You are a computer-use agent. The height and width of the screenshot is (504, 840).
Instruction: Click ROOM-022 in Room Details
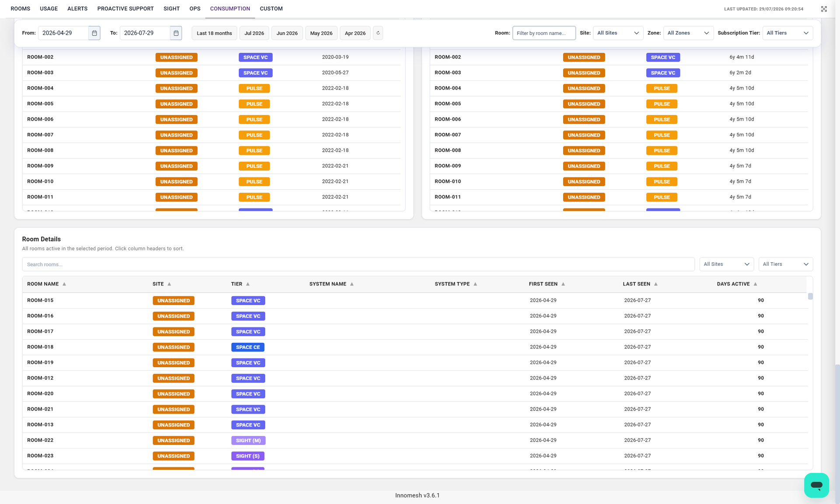[x=40, y=440]
